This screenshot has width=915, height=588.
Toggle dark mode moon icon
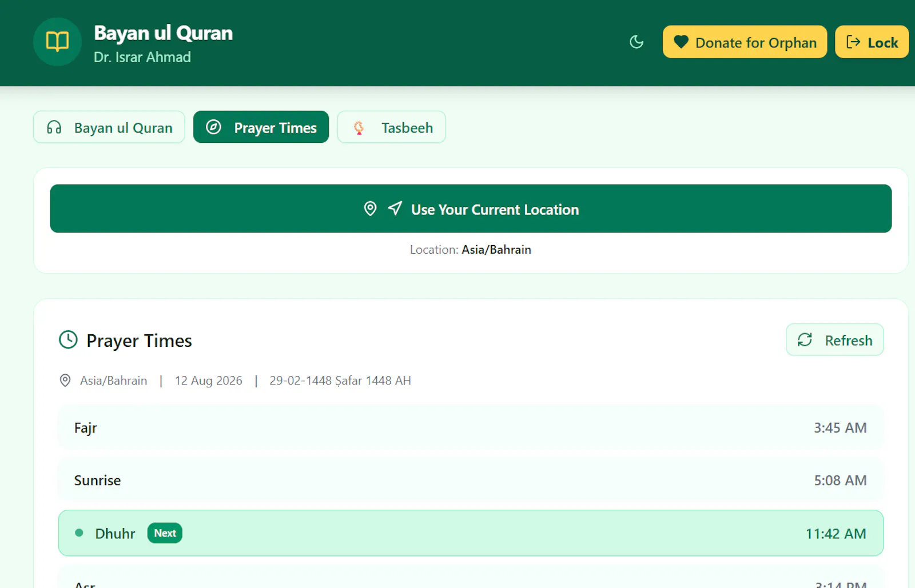pyautogui.click(x=636, y=42)
